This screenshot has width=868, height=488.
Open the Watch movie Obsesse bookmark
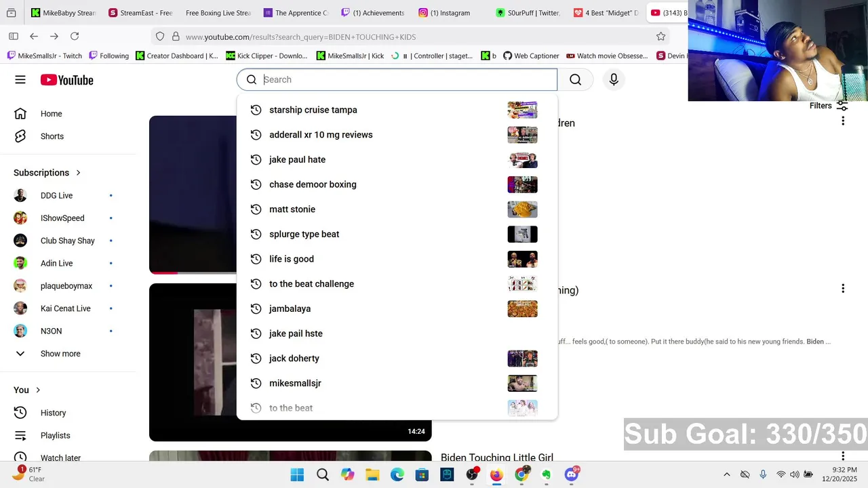(607, 56)
